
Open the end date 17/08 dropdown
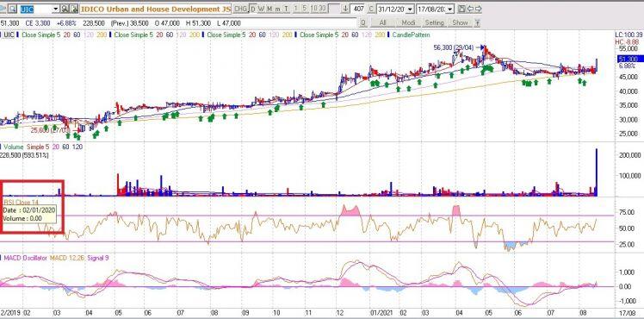450,9
